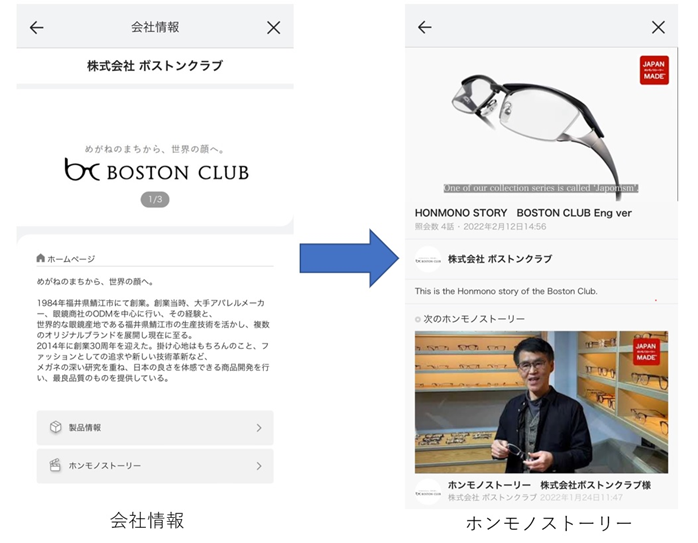The width and height of the screenshot is (698, 543).
Task: Select 会社情報 header title
Action: [x=155, y=27]
